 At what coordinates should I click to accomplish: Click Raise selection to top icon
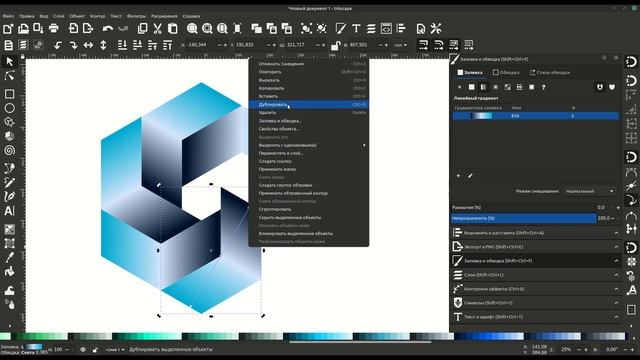coord(167,45)
